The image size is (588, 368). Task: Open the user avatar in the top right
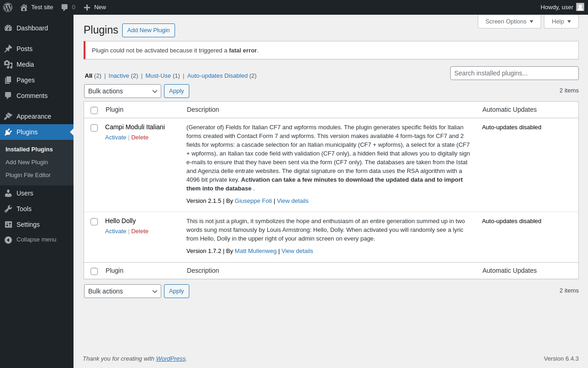(580, 7)
